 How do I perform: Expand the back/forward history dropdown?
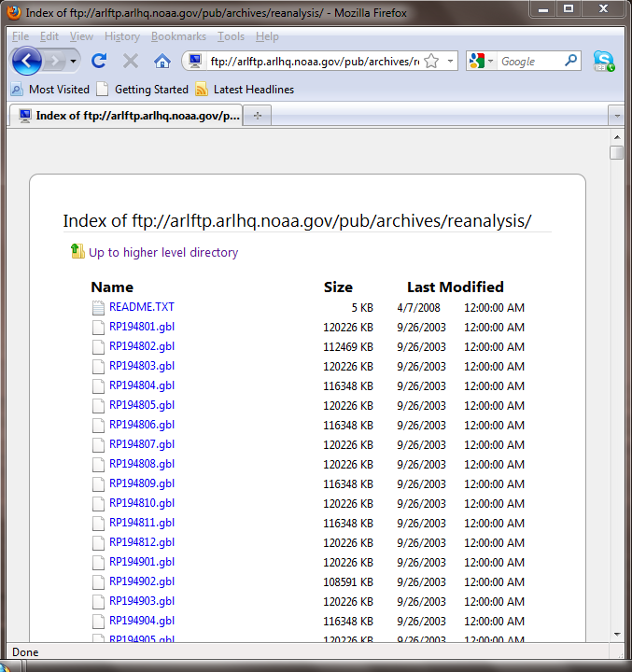(x=74, y=62)
